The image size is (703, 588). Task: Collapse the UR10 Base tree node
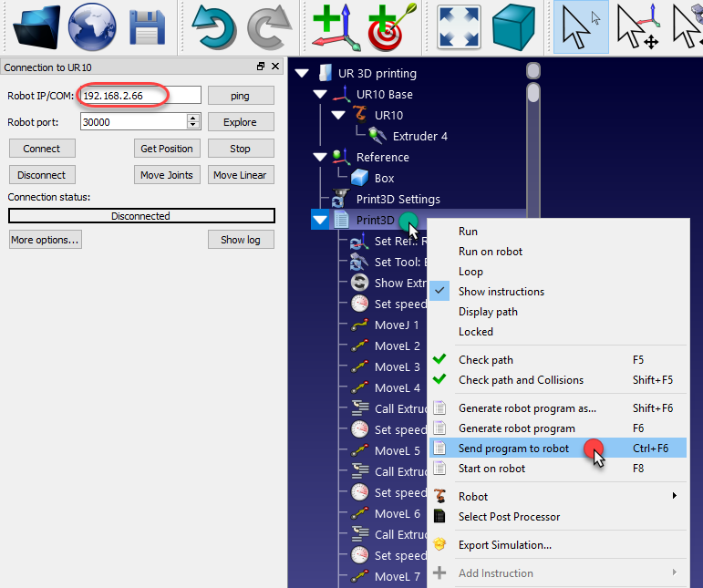coord(319,95)
